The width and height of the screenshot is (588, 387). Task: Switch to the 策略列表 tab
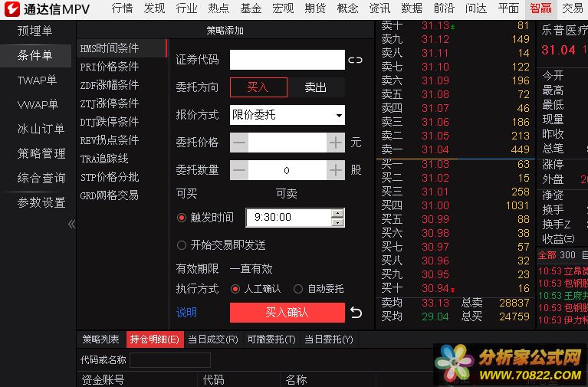[101, 339]
